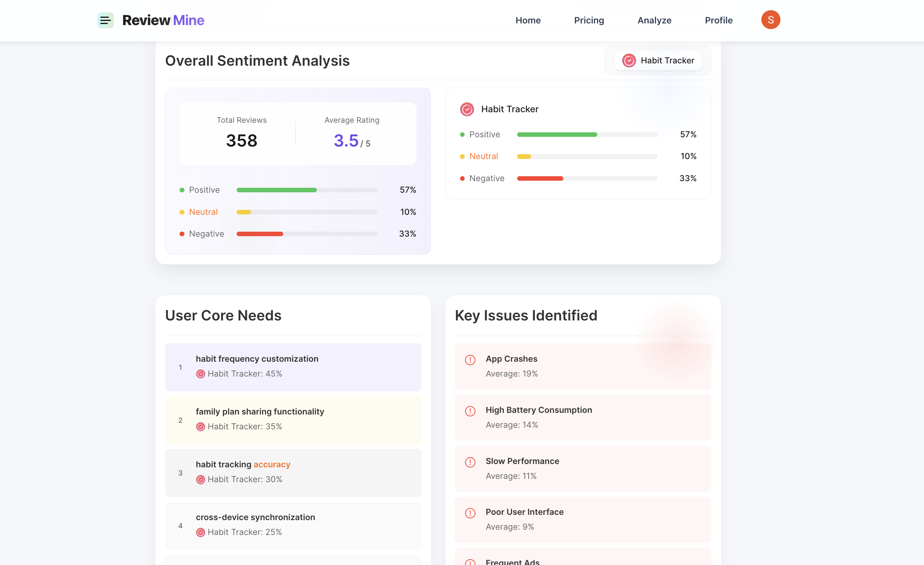Click the Average: 19% text
This screenshot has height=565, width=924.
[x=511, y=374]
